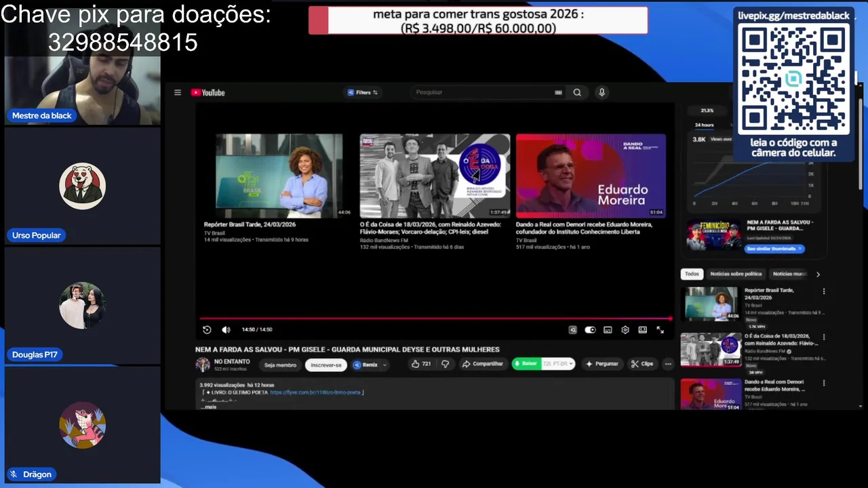Open end-screen title 'Repórter Brasil Tarde, 24/03/2026'

coord(250,224)
